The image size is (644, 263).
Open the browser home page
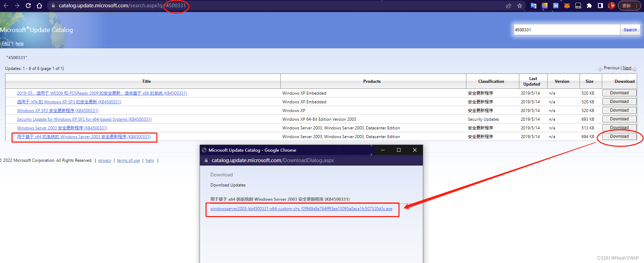tap(39, 6)
